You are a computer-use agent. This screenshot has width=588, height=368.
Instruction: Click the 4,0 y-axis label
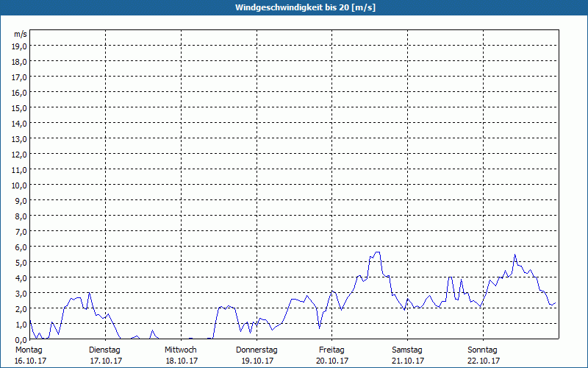click(x=21, y=278)
